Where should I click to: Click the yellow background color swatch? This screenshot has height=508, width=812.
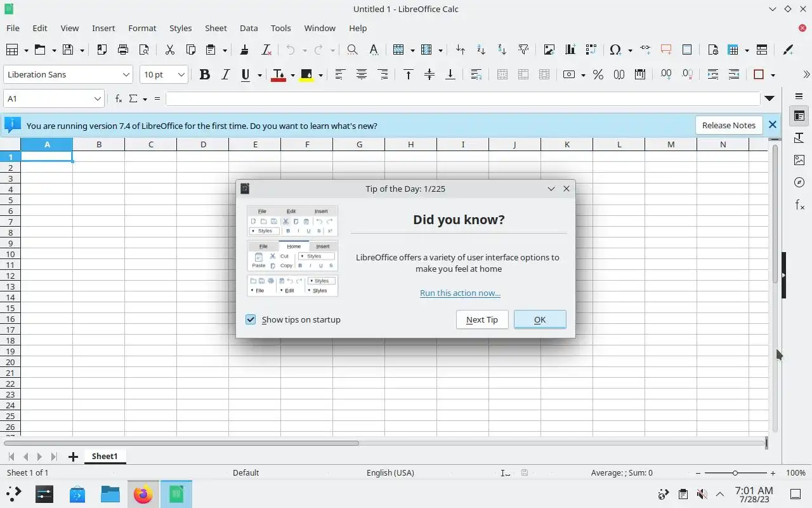click(x=306, y=75)
